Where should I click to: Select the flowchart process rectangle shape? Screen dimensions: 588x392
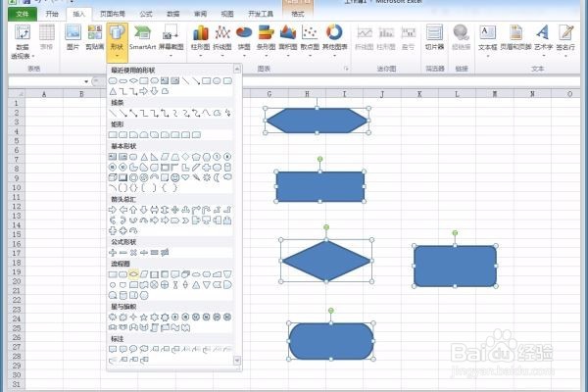pos(113,274)
